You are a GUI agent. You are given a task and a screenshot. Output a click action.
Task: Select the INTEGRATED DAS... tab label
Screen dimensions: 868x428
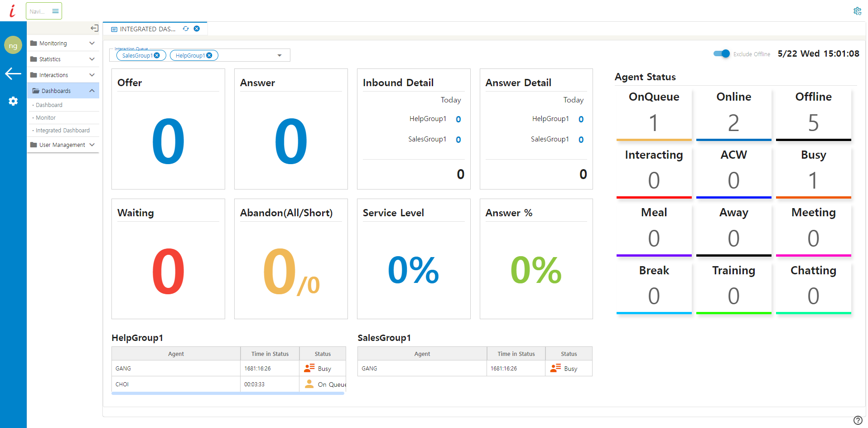pyautogui.click(x=148, y=29)
